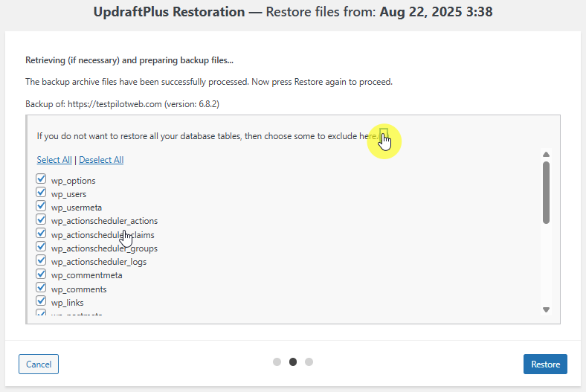Toggle the wp_comments checkbox
This screenshot has width=586, height=392.
[41, 289]
